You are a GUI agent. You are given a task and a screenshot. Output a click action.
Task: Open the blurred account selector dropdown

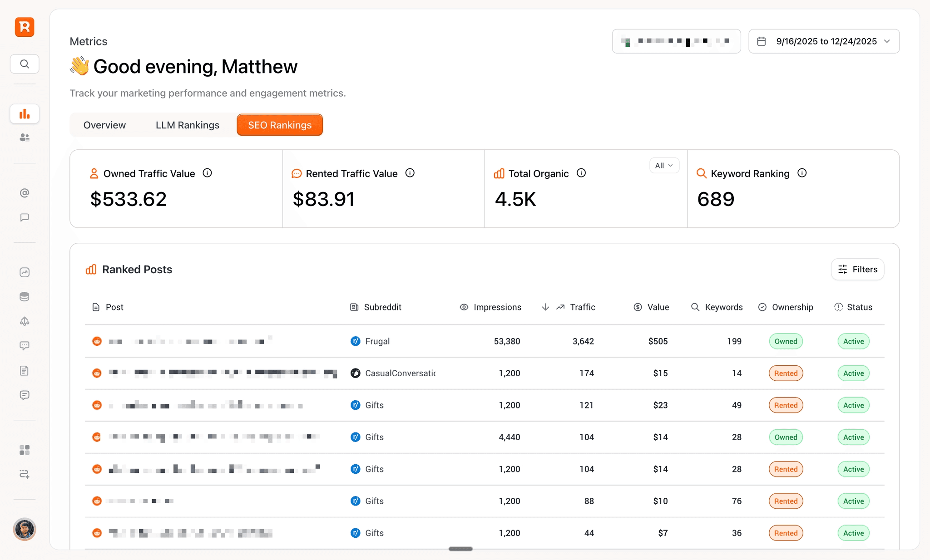676,41
